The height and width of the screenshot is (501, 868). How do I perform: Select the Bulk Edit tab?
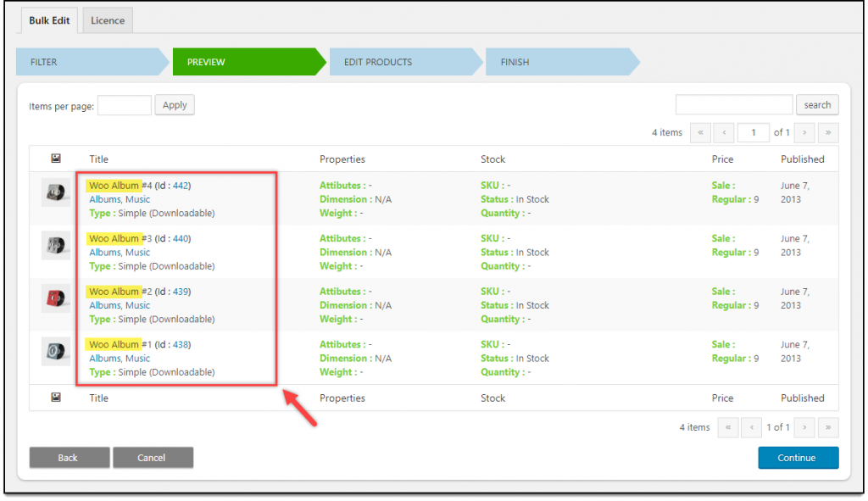click(x=48, y=19)
